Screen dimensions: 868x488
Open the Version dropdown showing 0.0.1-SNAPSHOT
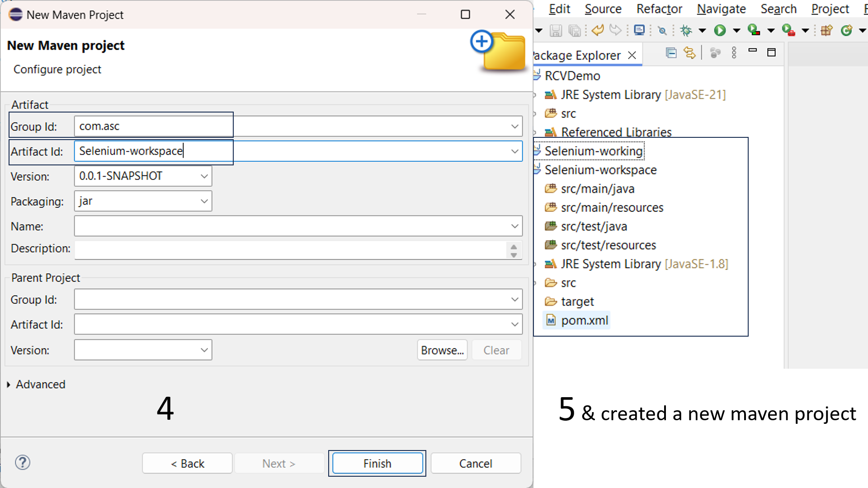pos(204,176)
